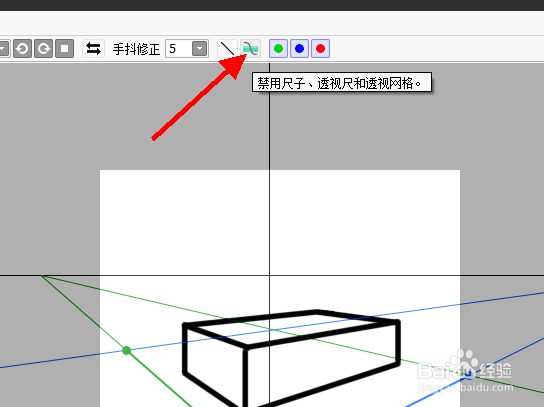Click the reset rotation square icon

pos(64,48)
